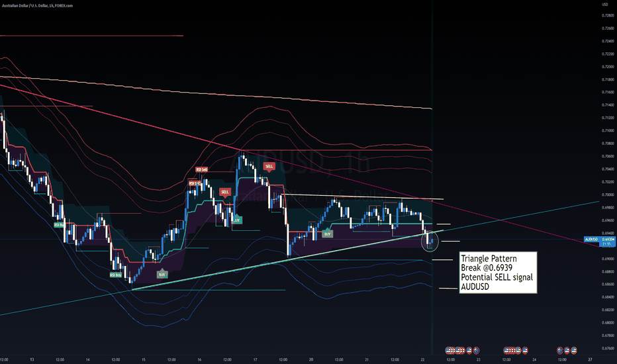The width and height of the screenshot is (617, 364).
Task: Select the orange long-term descending trendline
Action: [x=216, y=93]
